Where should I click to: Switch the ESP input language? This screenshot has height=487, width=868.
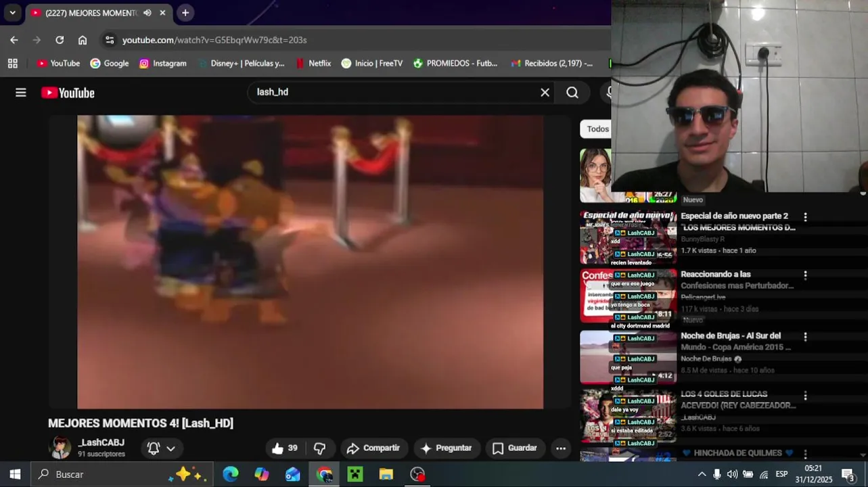(x=781, y=474)
